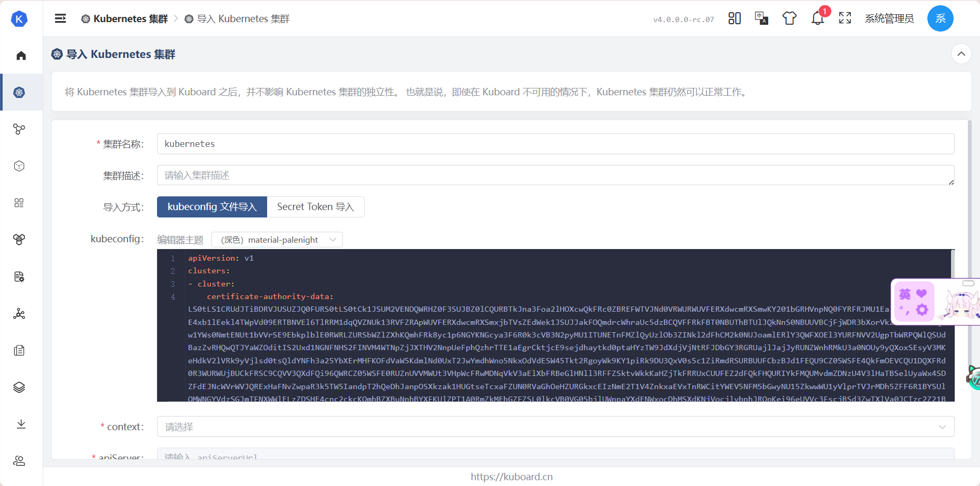Open the https://kuboard.cn footer link
The image size is (980, 486).
tap(512, 477)
